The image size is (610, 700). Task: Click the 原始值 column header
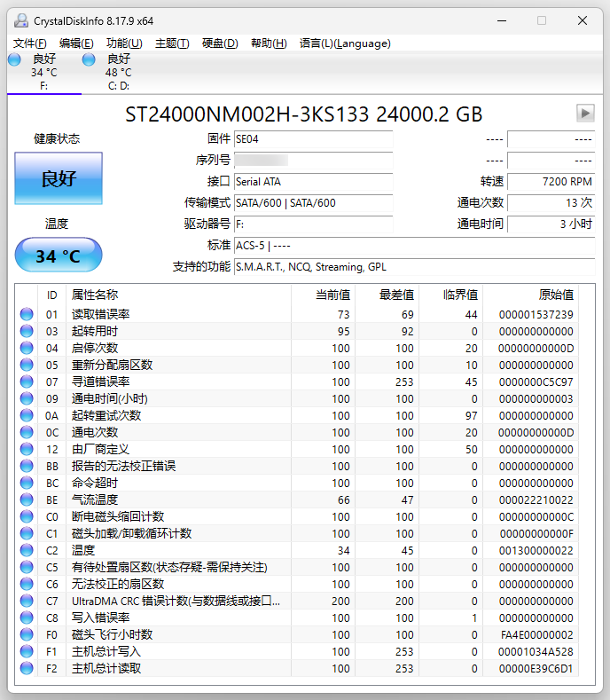tap(530, 295)
